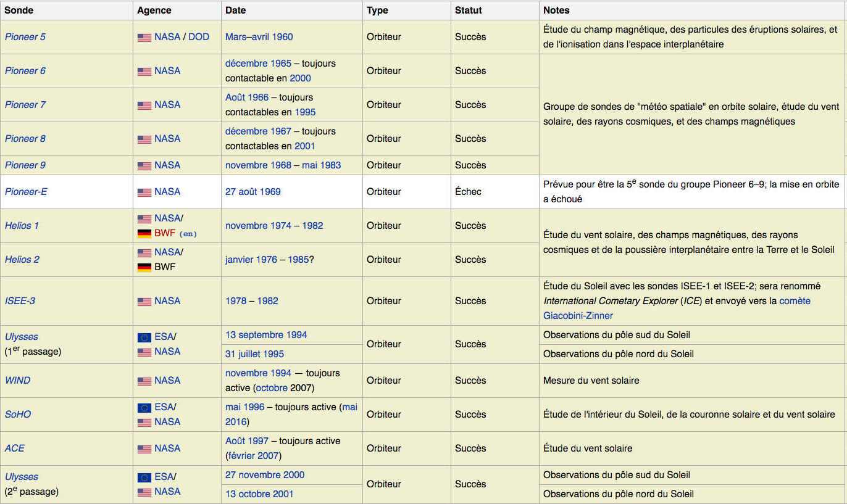
Task: Select the 'Mesure du vent solaire' note
Action: point(591,381)
